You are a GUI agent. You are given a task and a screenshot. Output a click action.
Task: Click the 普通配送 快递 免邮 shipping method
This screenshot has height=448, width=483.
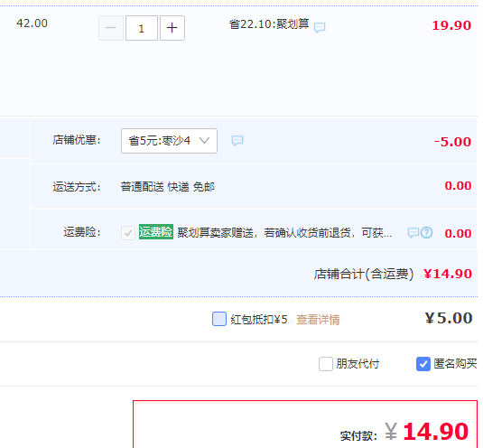click(168, 187)
